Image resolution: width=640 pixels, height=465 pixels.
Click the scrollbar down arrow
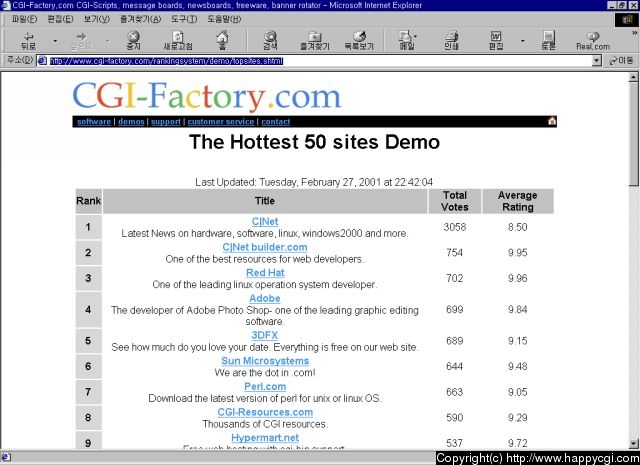pyautogui.click(x=633, y=444)
